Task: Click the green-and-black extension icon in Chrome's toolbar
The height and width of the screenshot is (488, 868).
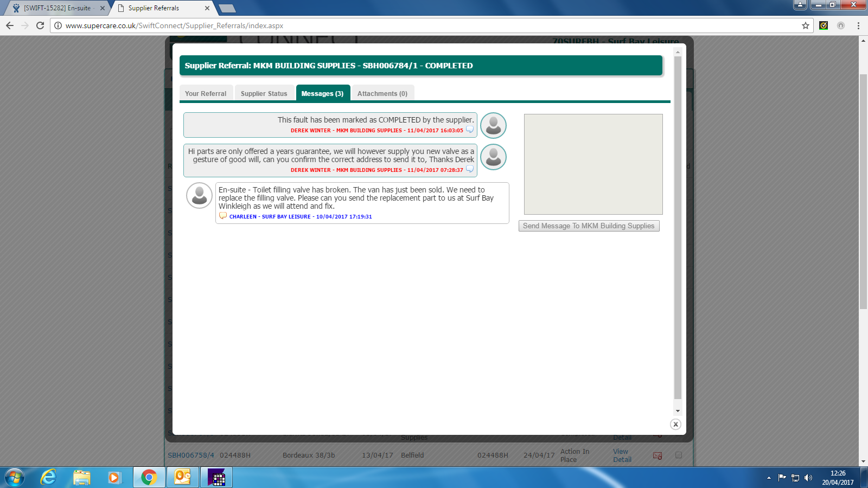Action: click(824, 25)
